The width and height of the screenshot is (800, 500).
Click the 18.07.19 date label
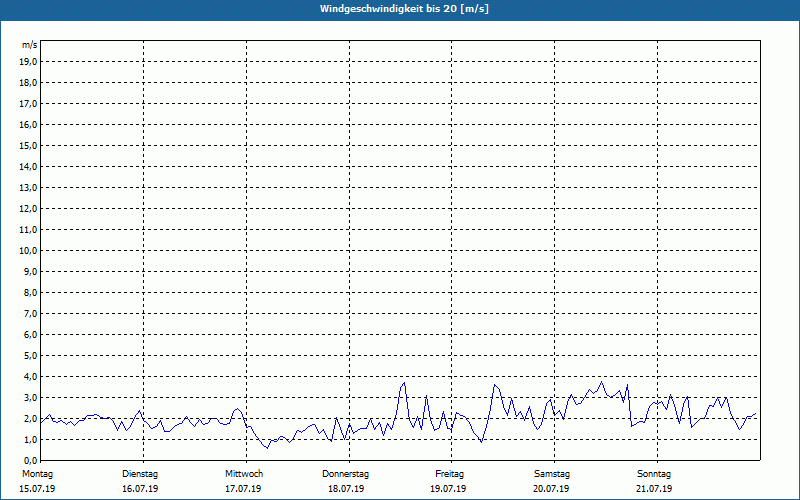(346, 489)
